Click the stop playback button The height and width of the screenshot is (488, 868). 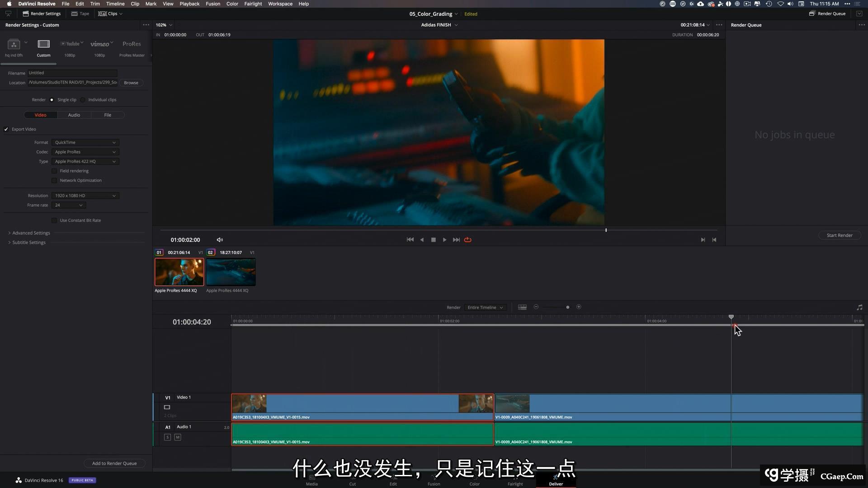pyautogui.click(x=433, y=240)
